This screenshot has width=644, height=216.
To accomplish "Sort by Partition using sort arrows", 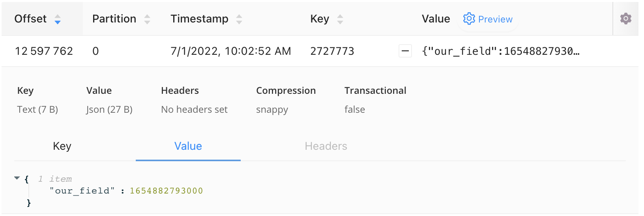I will pyautogui.click(x=147, y=19).
